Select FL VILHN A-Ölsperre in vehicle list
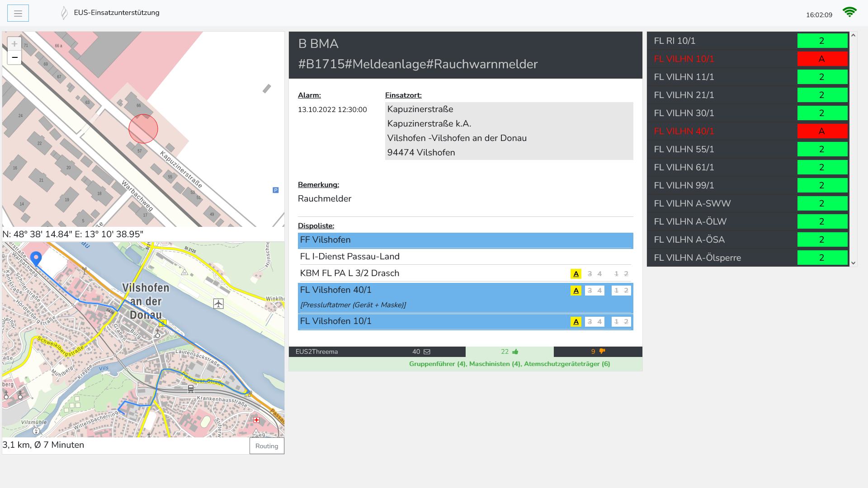Image resolution: width=868 pixels, height=488 pixels. [x=748, y=258]
